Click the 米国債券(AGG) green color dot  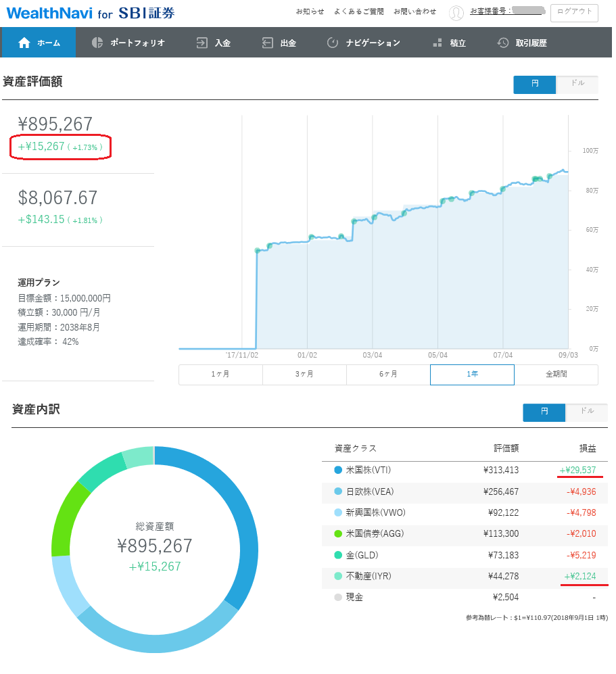coord(338,534)
